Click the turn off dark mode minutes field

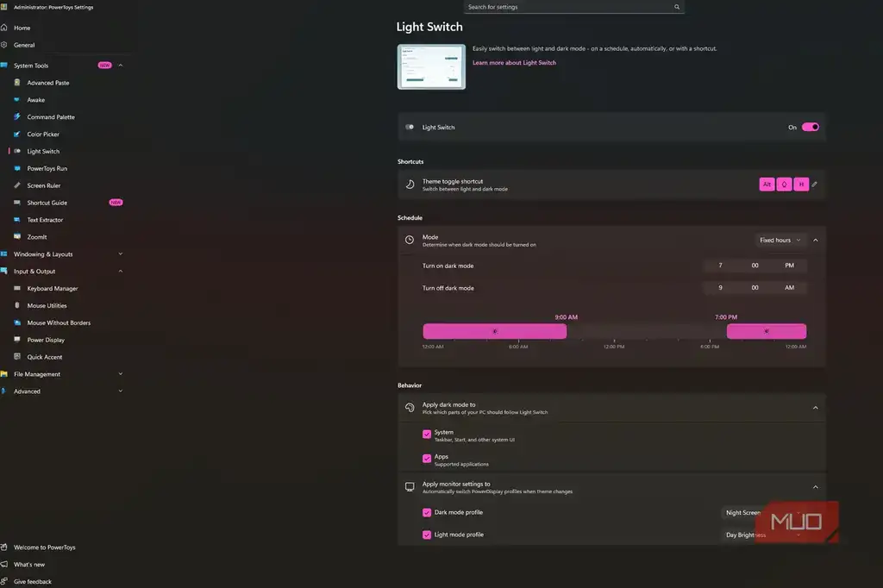tap(755, 288)
